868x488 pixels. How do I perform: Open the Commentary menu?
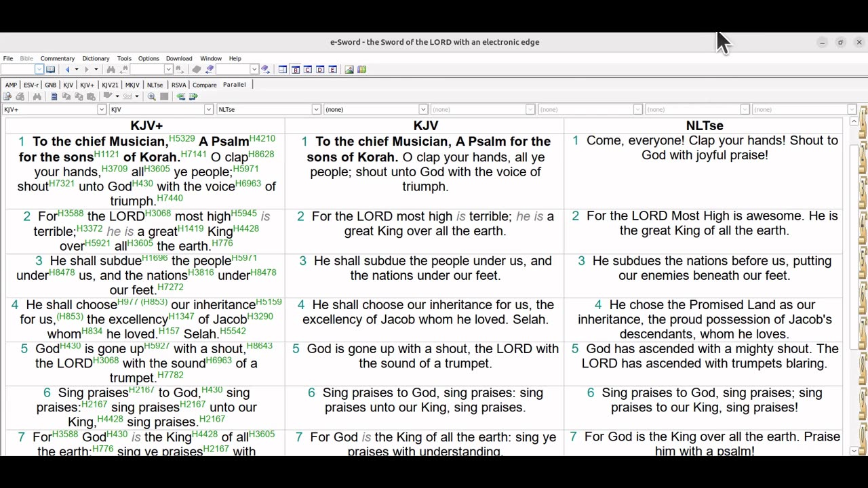[x=58, y=58]
